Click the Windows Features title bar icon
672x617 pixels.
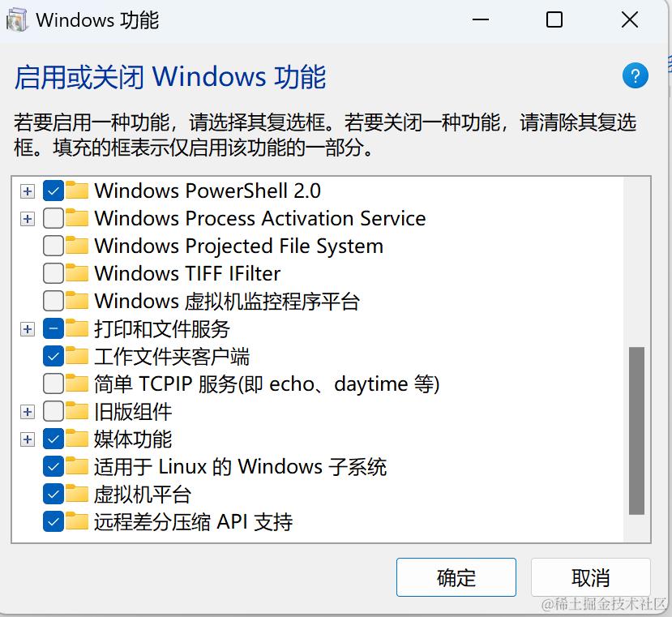click(17, 20)
